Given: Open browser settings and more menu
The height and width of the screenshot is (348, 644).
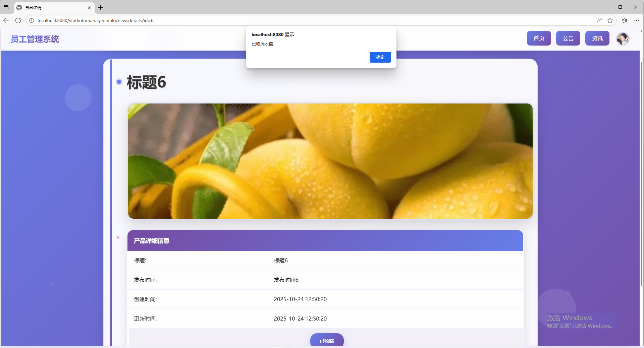Looking at the screenshot, I should [x=637, y=20].
